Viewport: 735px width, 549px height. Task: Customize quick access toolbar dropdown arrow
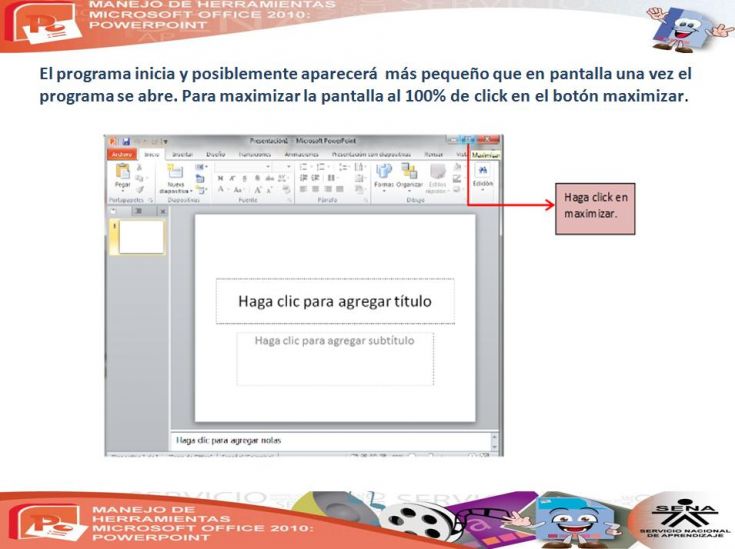[165, 142]
